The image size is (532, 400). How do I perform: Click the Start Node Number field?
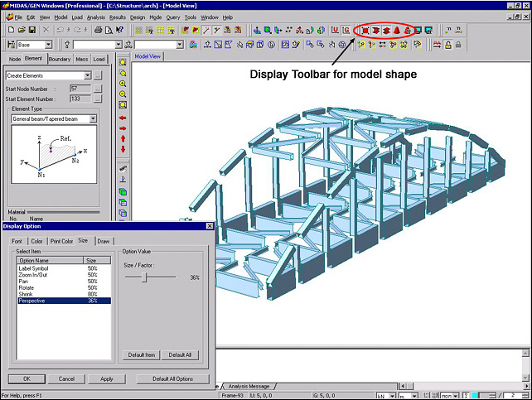[80, 89]
